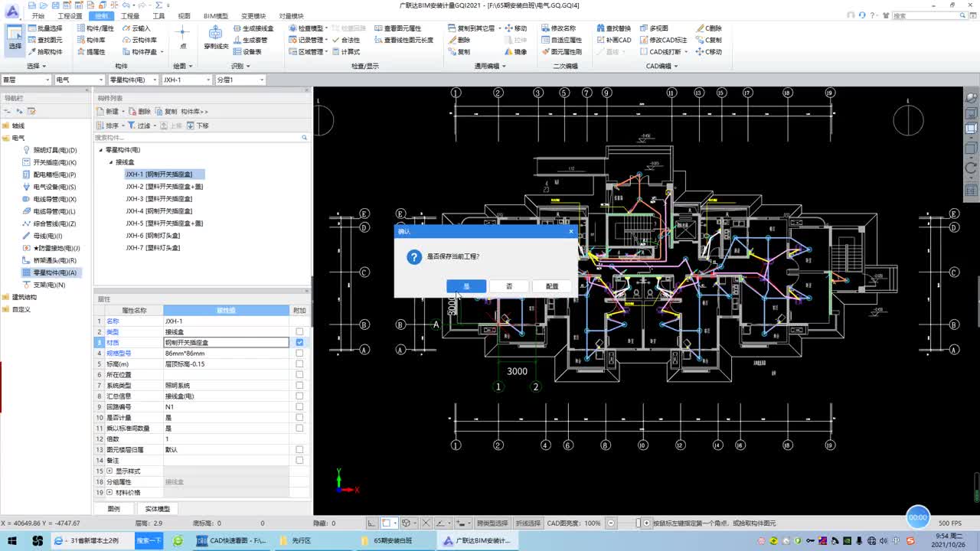This screenshot has width=980, height=551.
Task: Collapse the 接线盒 tree node
Action: 110,162
